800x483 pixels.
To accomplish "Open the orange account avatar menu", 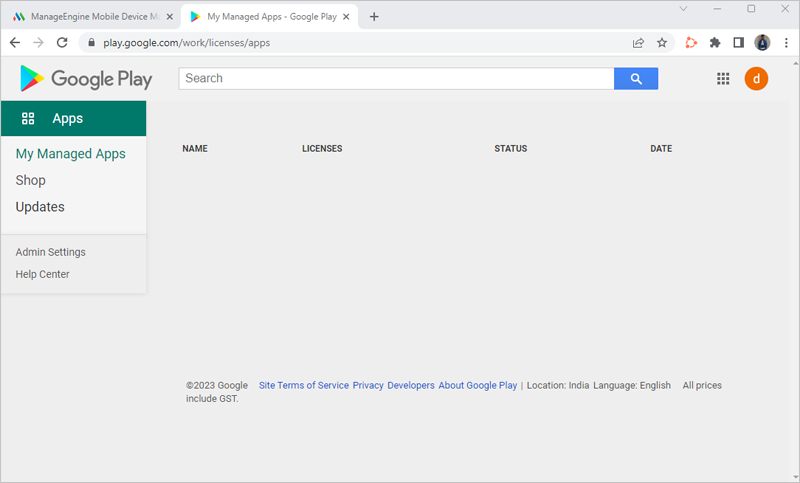I will pos(756,79).
